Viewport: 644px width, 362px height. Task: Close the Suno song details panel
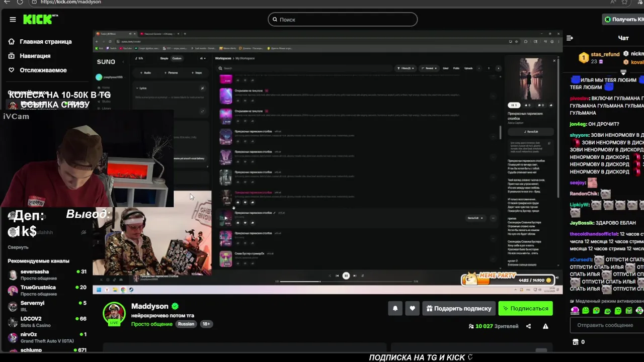(554, 61)
